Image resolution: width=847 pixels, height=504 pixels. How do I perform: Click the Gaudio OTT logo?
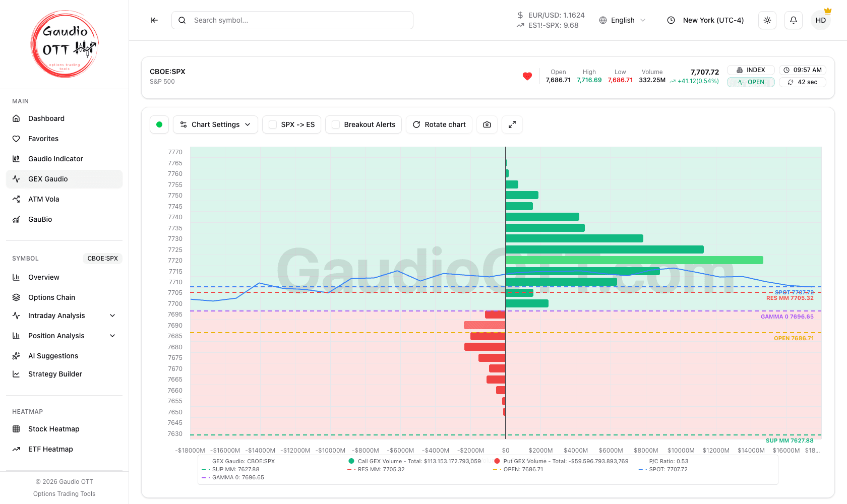pyautogui.click(x=65, y=44)
